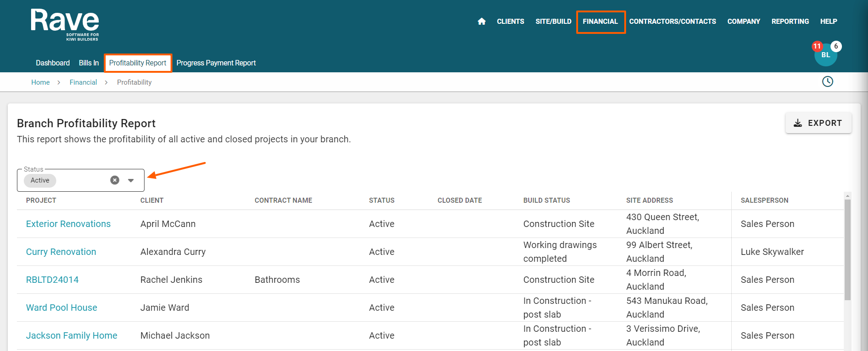Click the 430 Queen Street address cell

click(x=663, y=224)
